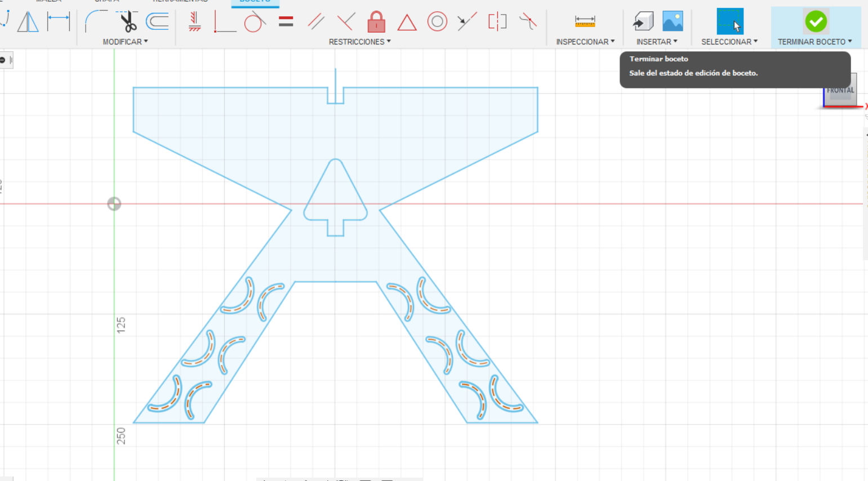The height and width of the screenshot is (481, 868).
Task: Expand the MODIFICAR dropdown menu
Action: [x=125, y=42]
